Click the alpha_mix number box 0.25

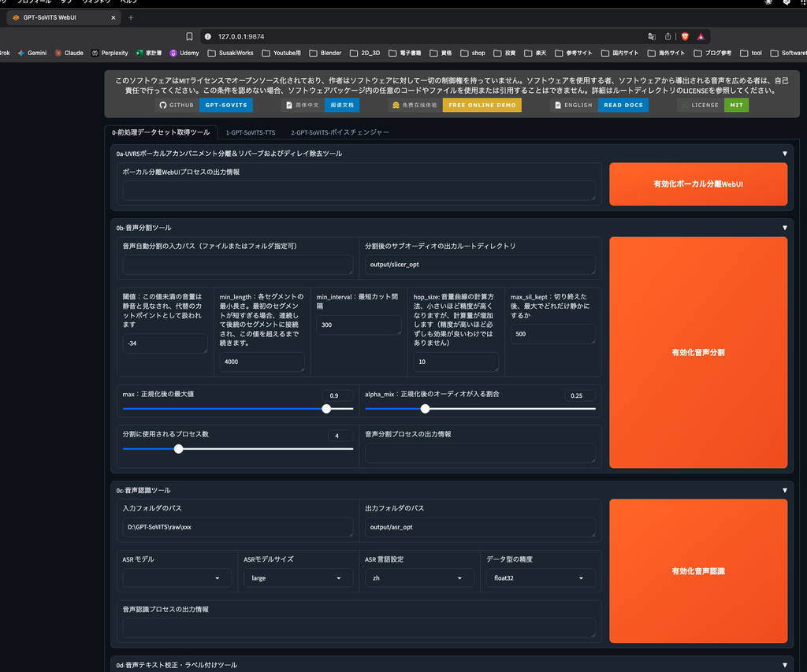580,395
